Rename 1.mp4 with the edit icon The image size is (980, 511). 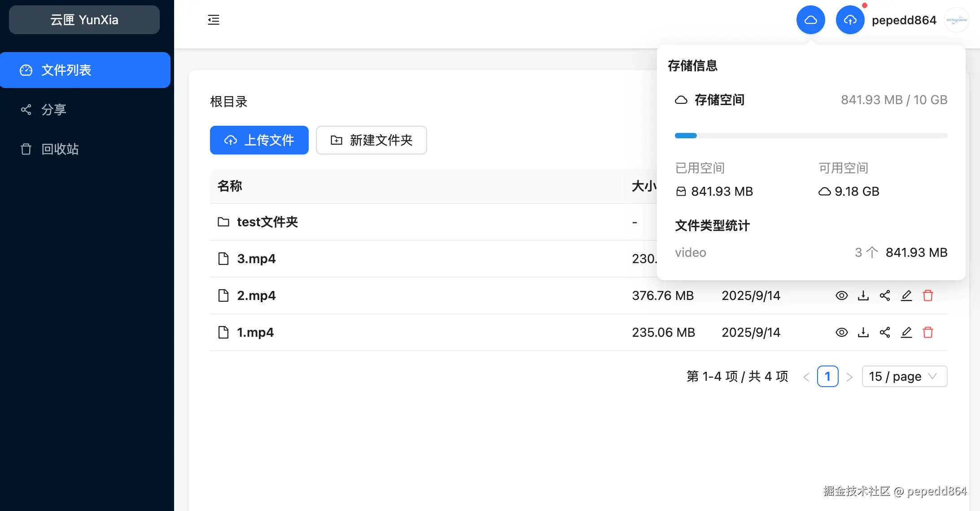pyautogui.click(x=906, y=332)
